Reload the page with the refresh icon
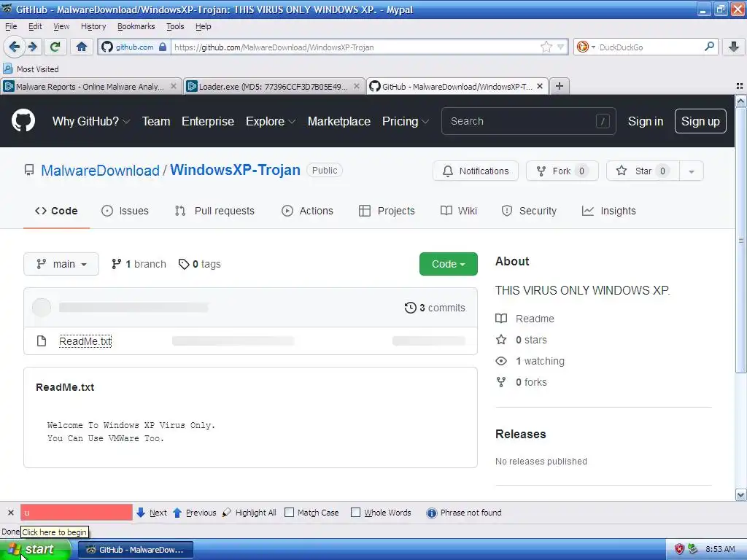The image size is (747, 560). 55,47
